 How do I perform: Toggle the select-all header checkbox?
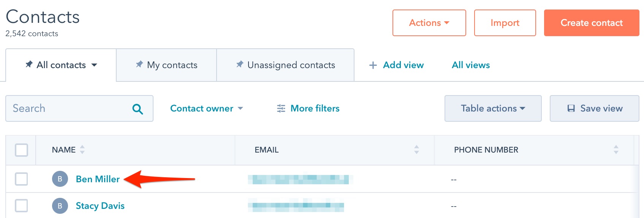coord(21,150)
